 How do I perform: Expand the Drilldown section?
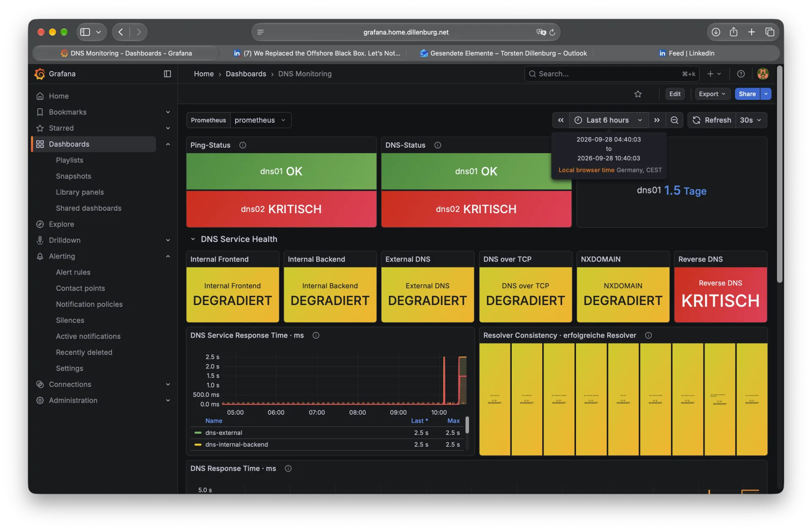[x=168, y=240]
